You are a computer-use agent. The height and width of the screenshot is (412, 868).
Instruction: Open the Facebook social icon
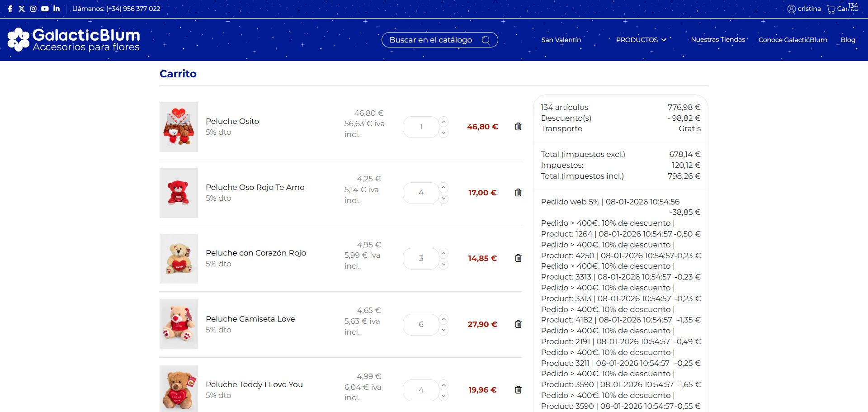[x=10, y=9]
